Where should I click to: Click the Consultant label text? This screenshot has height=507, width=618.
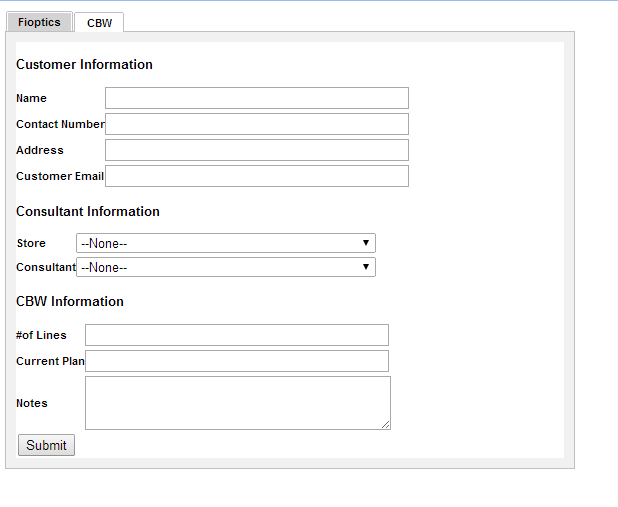[x=46, y=267]
